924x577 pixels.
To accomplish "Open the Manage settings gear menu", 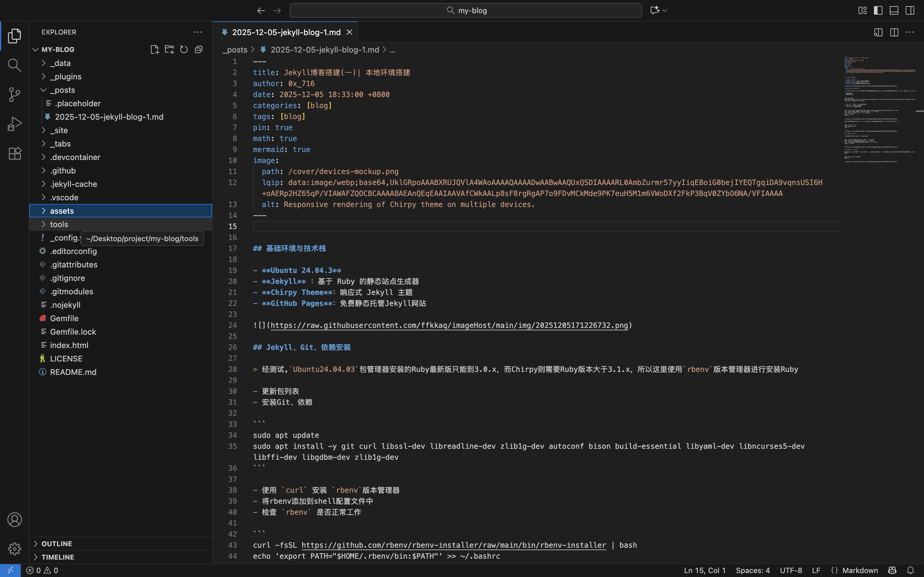I will click(14, 549).
